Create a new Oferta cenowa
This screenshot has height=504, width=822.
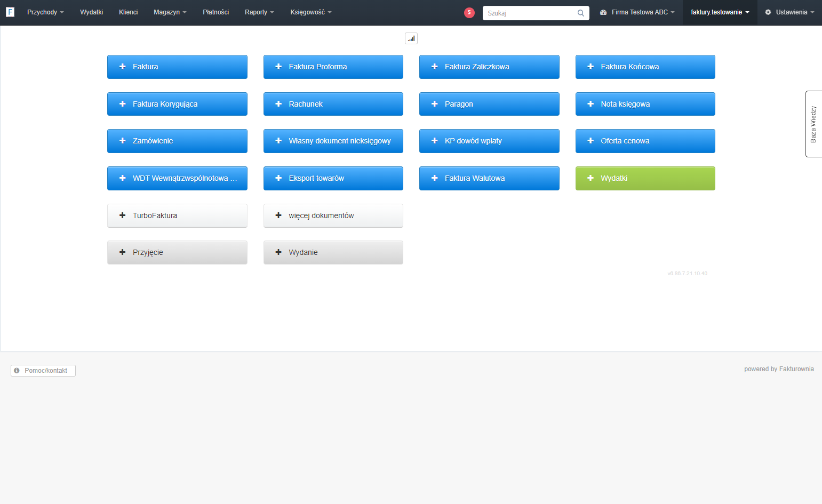pos(645,141)
